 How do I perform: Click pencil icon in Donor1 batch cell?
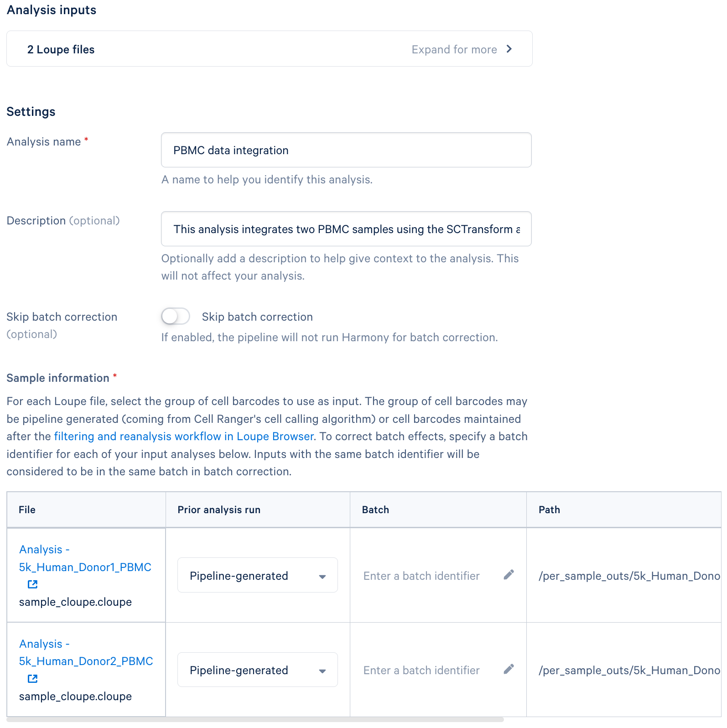click(x=509, y=575)
